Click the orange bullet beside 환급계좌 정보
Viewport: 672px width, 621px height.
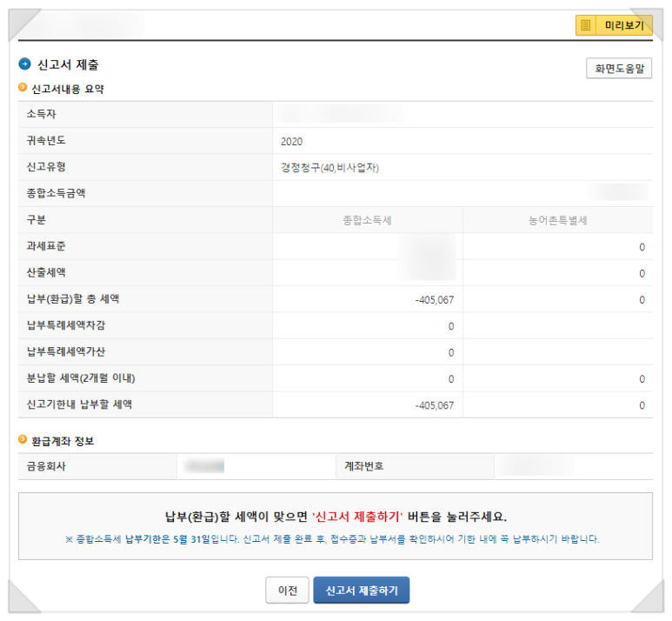(x=23, y=439)
